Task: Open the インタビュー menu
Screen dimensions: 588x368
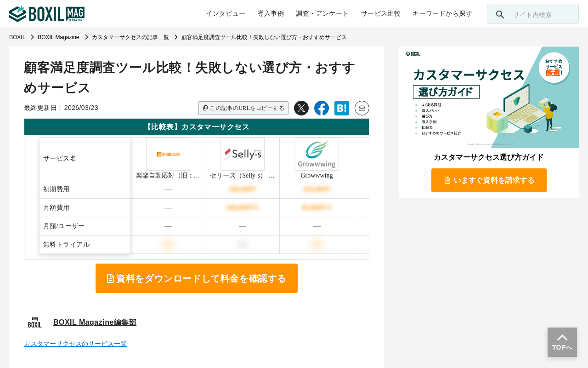Action: [226, 14]
